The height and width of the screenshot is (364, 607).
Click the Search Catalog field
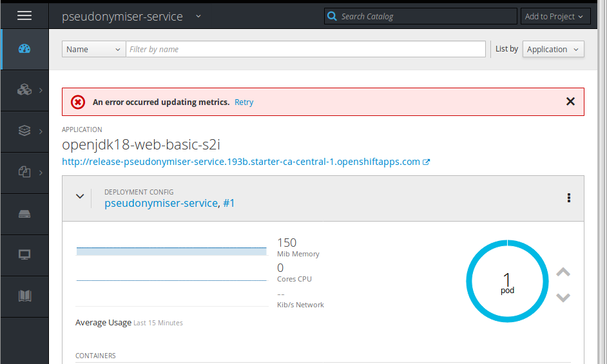(425, 17)
